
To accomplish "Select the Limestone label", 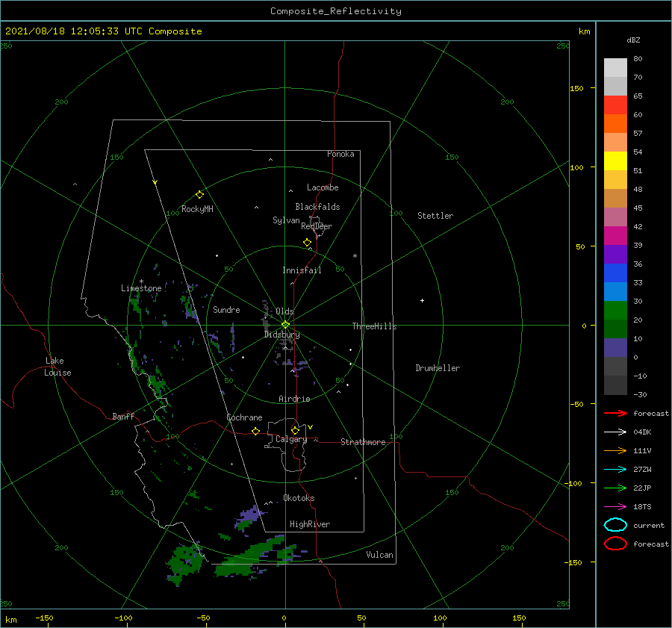I will 141,288.
